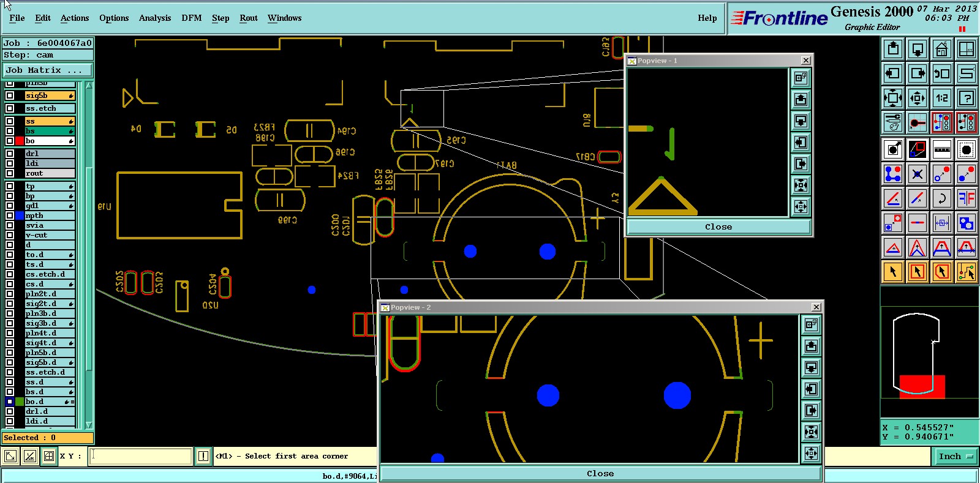Select the plain arrow selection tool
Image resolution: width=980 pixels, height=483 pixels.
pos(893,271)
